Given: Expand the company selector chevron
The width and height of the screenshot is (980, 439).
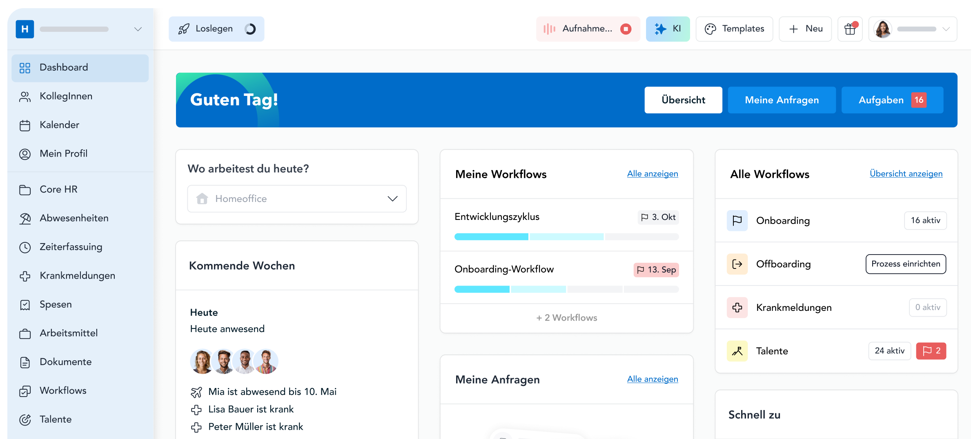Looking at the screenshot, I should click(138, 29).
